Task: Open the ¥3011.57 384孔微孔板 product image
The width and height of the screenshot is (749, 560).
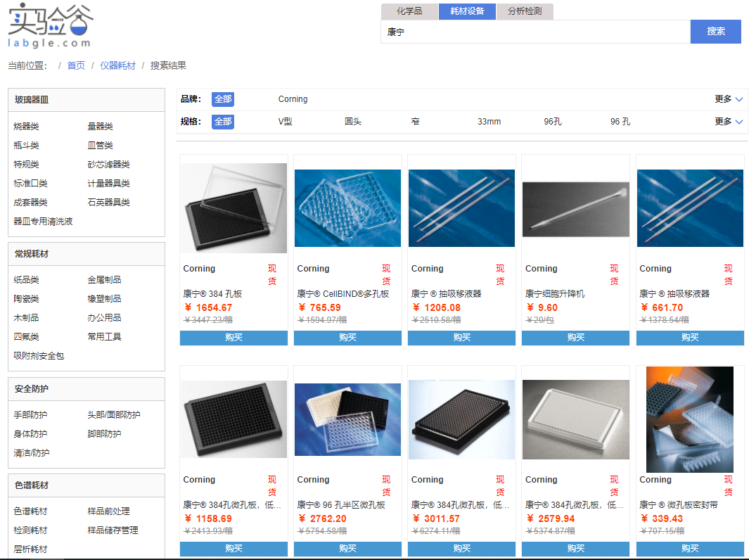Action: (x=461, y=419)
